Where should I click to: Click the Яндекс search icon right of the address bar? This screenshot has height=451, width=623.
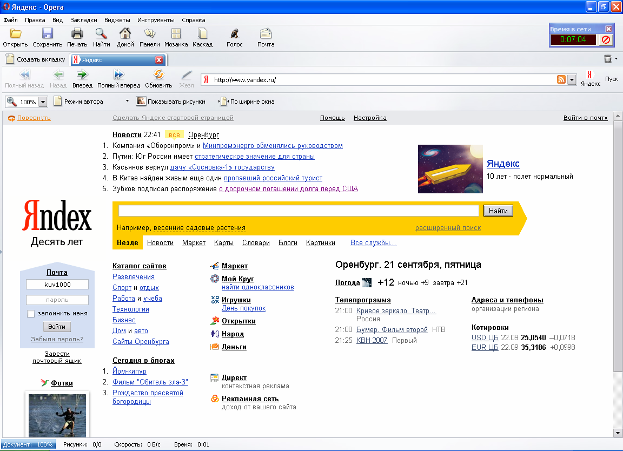(x=590, y=74)
